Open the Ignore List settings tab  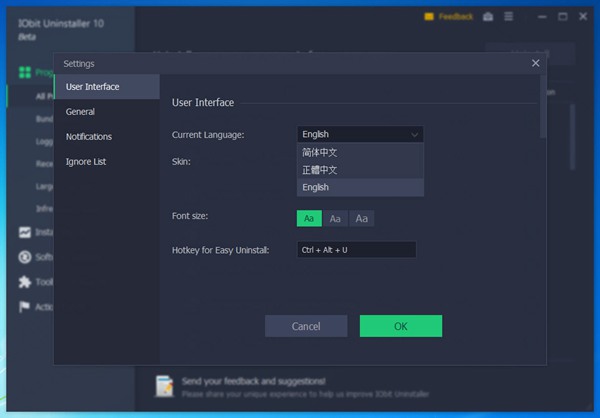107,162
